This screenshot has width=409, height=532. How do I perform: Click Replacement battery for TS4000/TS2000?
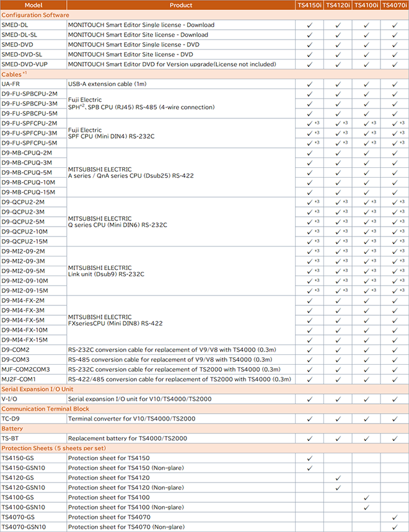128,438
